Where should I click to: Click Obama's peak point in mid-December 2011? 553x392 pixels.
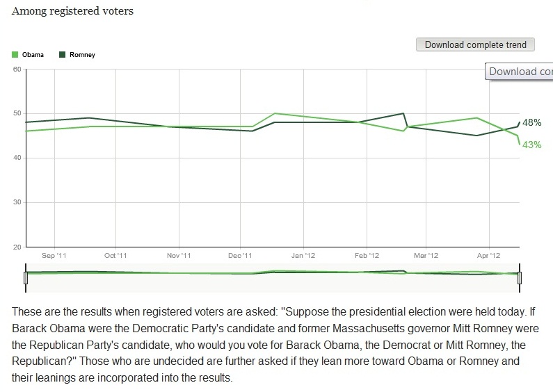pyautogui.click(x=275, y=113)
